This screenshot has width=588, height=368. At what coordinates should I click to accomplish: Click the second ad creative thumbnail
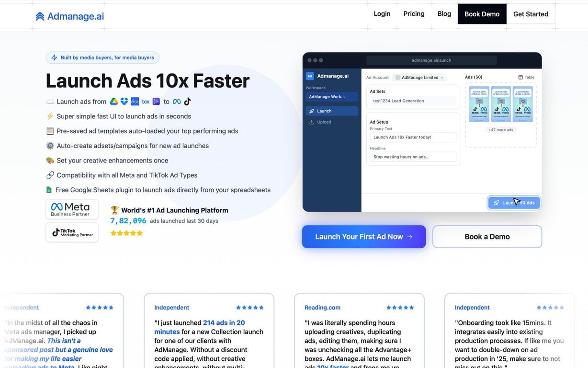[x=501, y=104]
